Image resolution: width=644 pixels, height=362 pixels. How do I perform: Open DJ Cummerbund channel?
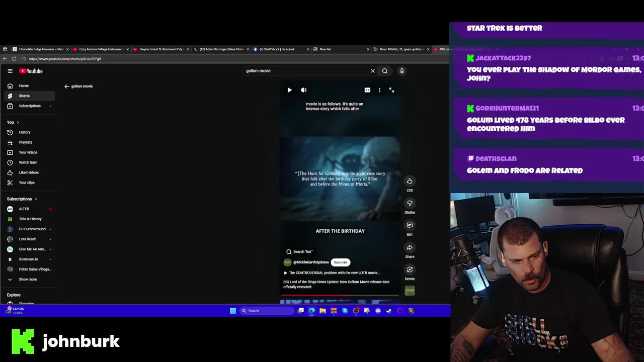pyautogui.click(x=29, y=229)
